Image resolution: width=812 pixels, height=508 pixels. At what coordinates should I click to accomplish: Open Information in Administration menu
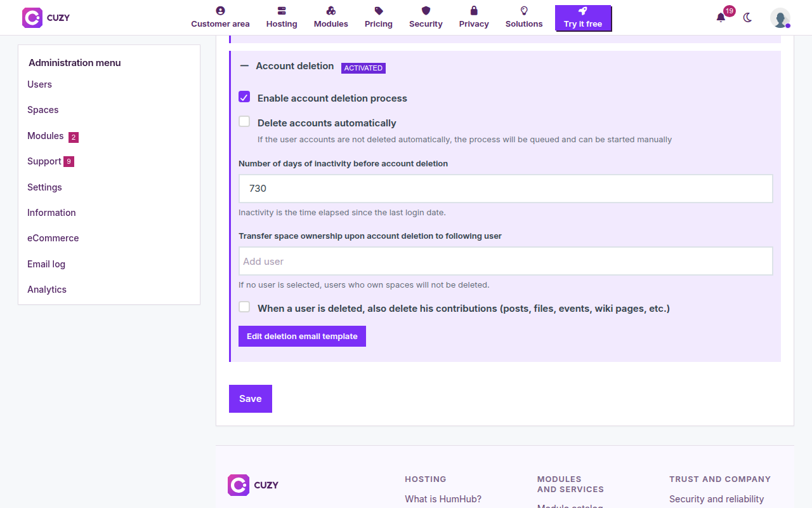point(51,213)
